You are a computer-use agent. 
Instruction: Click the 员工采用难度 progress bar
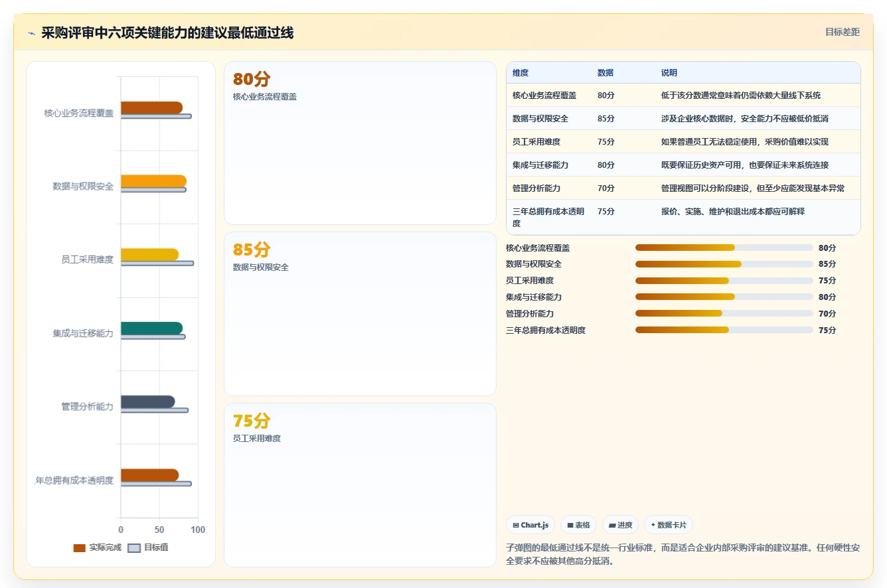point(724,281)
